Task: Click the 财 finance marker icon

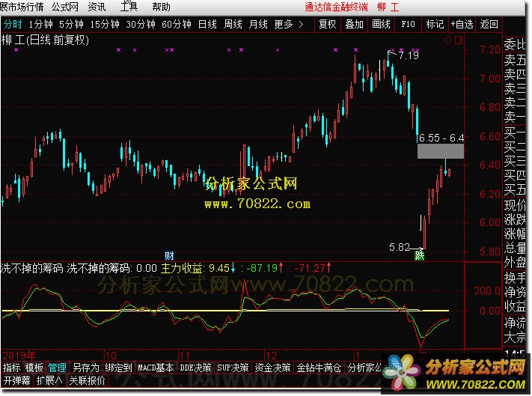Action: tap(170, 255)
